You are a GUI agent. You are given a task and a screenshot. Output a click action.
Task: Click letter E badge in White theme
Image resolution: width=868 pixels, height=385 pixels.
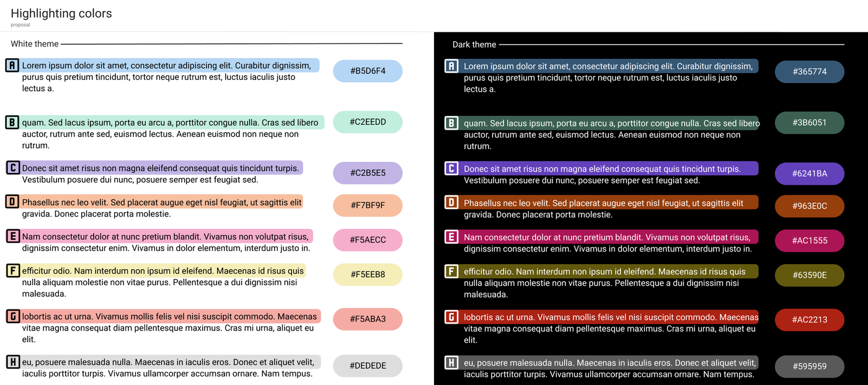coord(12,236)
